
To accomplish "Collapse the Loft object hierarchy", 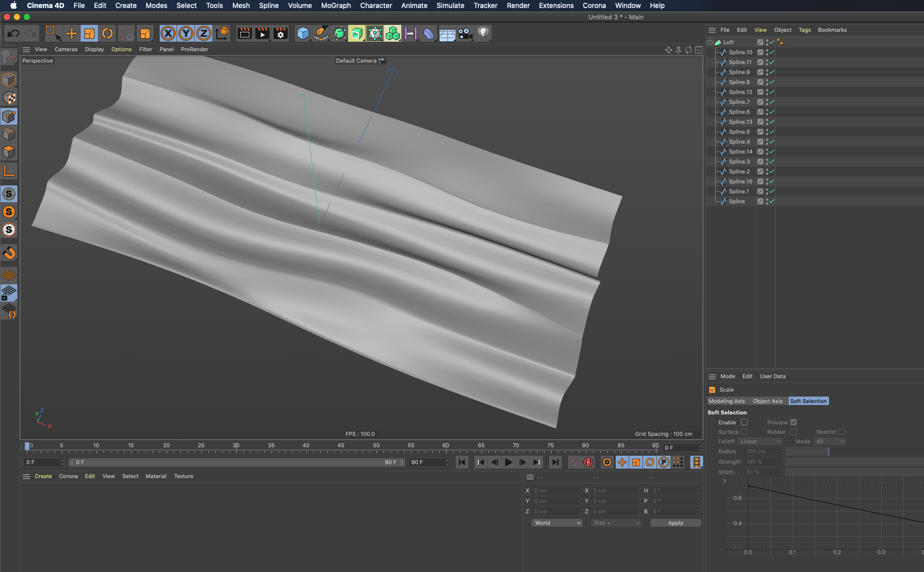I will [710, 42].
